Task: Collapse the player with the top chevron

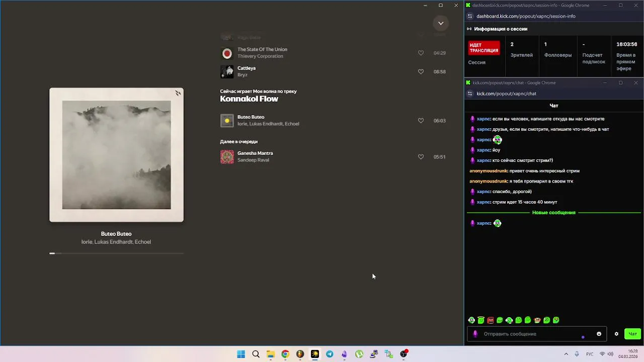Action: pyautogui.click(x=441, y=23)
